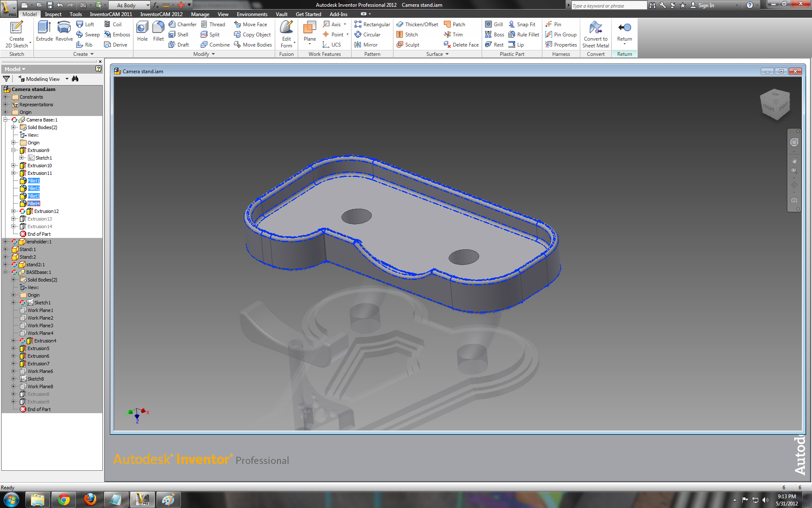Open the Create panel dropdown arrow

(92, 54)
